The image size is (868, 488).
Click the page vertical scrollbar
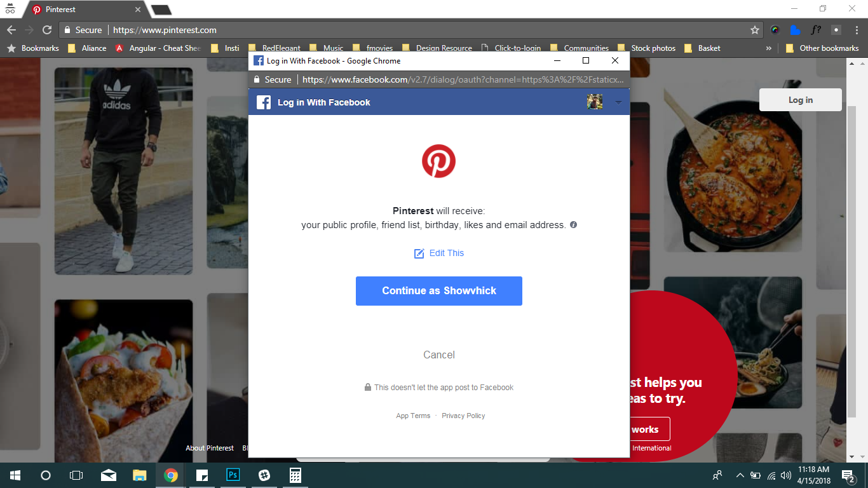point(853,261)
